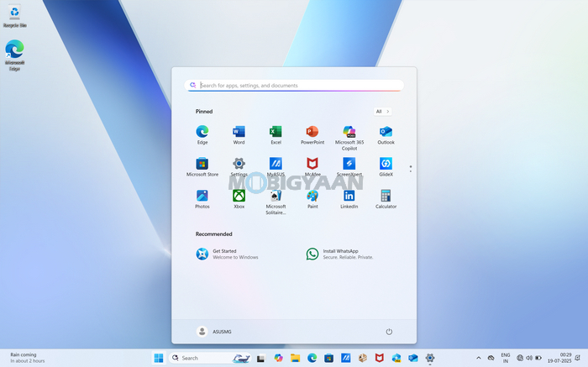Open Task View from the taskbar
The height and width of the screenshot is (367, 588).
(x=260, y=359)
